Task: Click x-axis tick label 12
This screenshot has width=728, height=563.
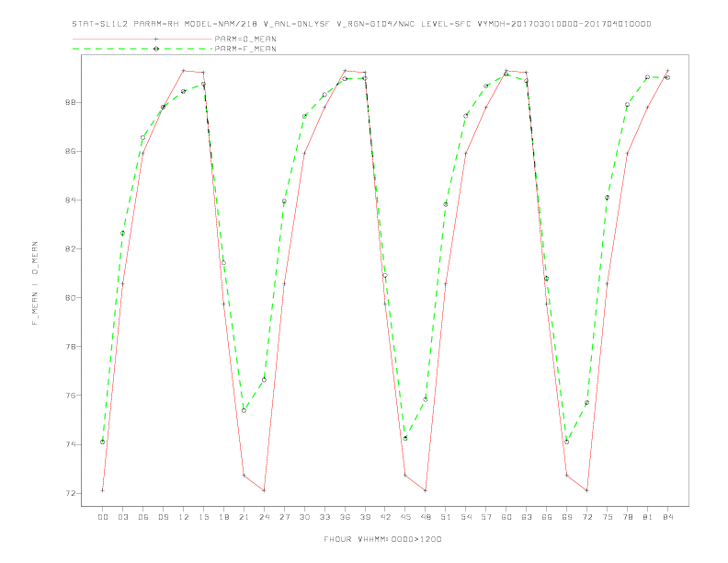Action: coord(184,517)
